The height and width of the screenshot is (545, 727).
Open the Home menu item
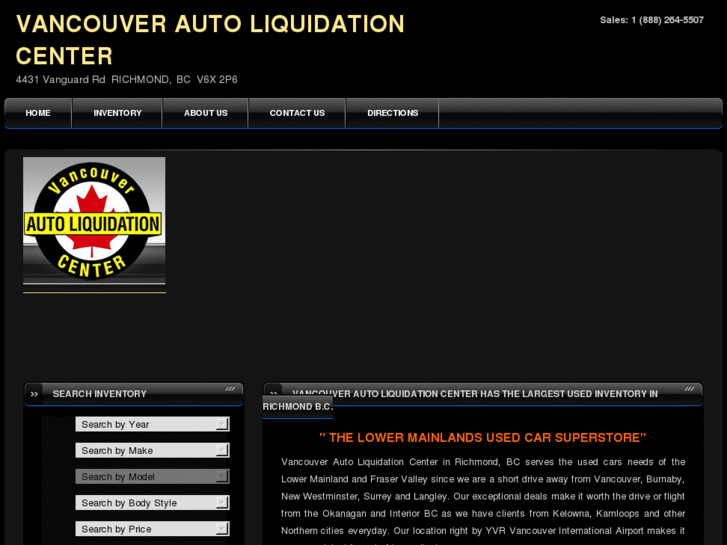click(x=38, y=113)
